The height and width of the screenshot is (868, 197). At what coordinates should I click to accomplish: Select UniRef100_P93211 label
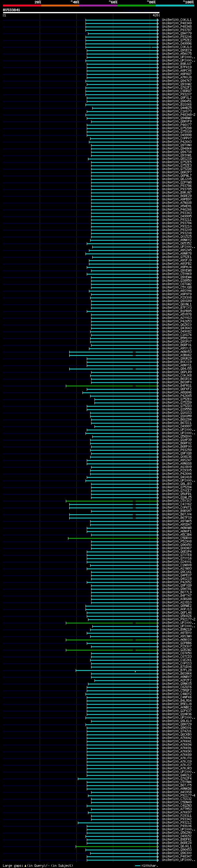[176, 220]
